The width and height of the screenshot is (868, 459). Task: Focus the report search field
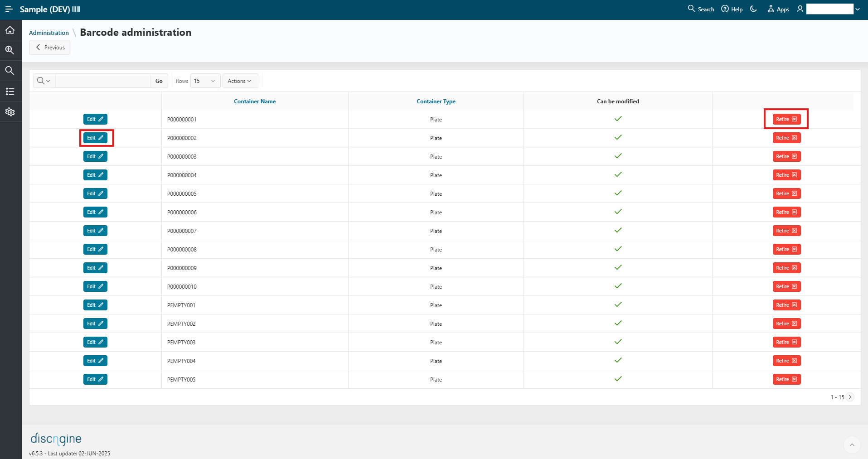(x=102, y=81)
